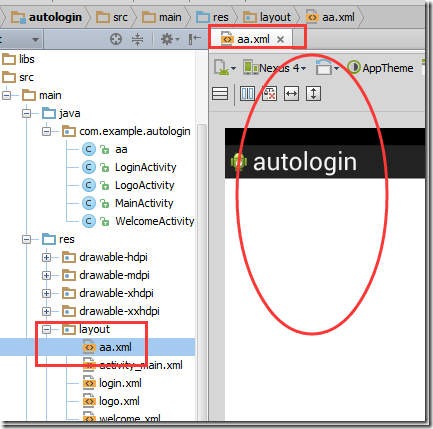The height and width of the screenshot is (429, 433).
Task: Open the project panel settings gear
Action: (170, 39)
